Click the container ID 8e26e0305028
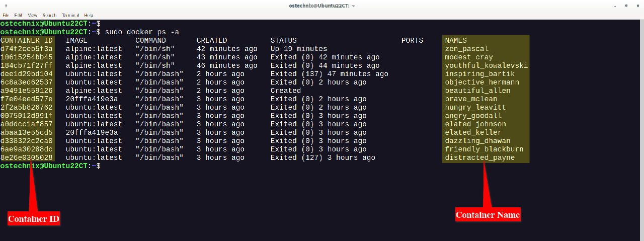 coord(26,157)
